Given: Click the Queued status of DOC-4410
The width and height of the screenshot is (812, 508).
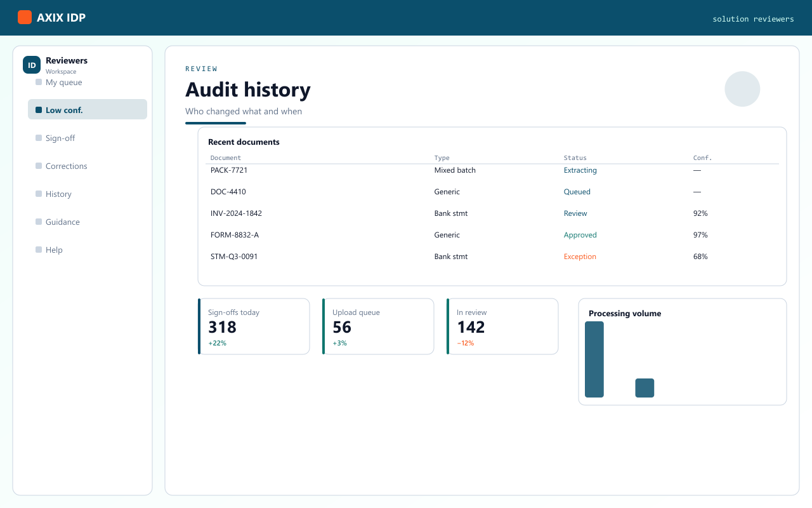Looking at the screenshot, I should pos(577,192).
